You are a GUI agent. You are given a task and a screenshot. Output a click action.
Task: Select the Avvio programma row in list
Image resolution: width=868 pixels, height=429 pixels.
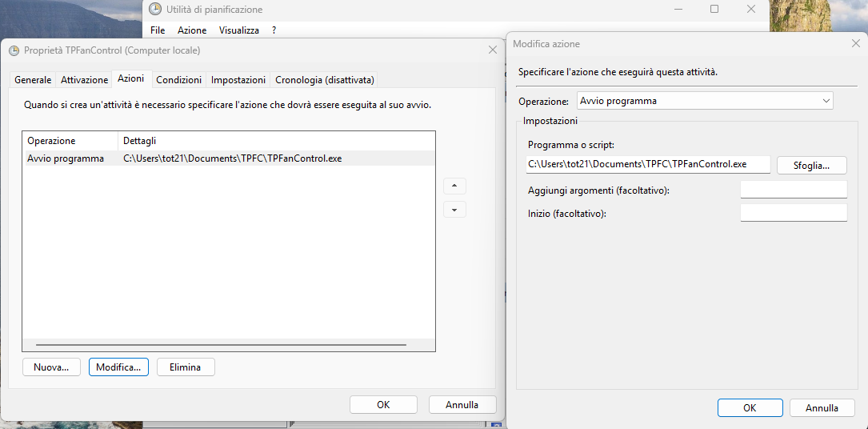(229, 158)
